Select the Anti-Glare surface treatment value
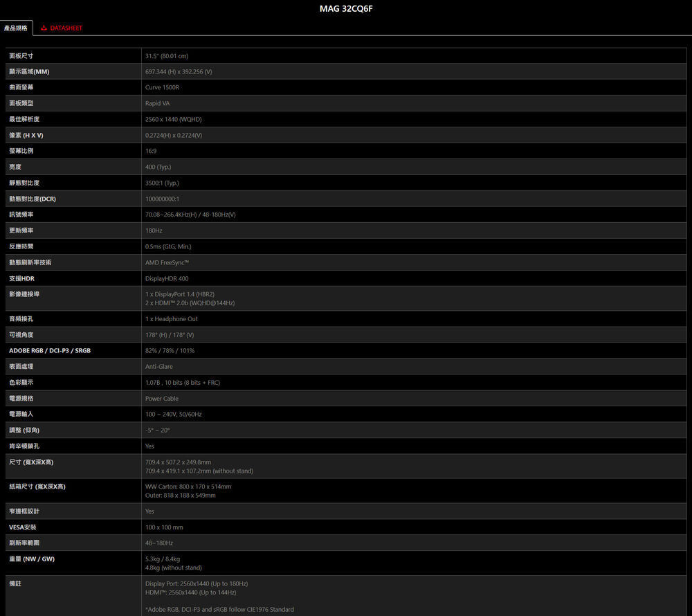The image size is (692, 616). (159, 367)
